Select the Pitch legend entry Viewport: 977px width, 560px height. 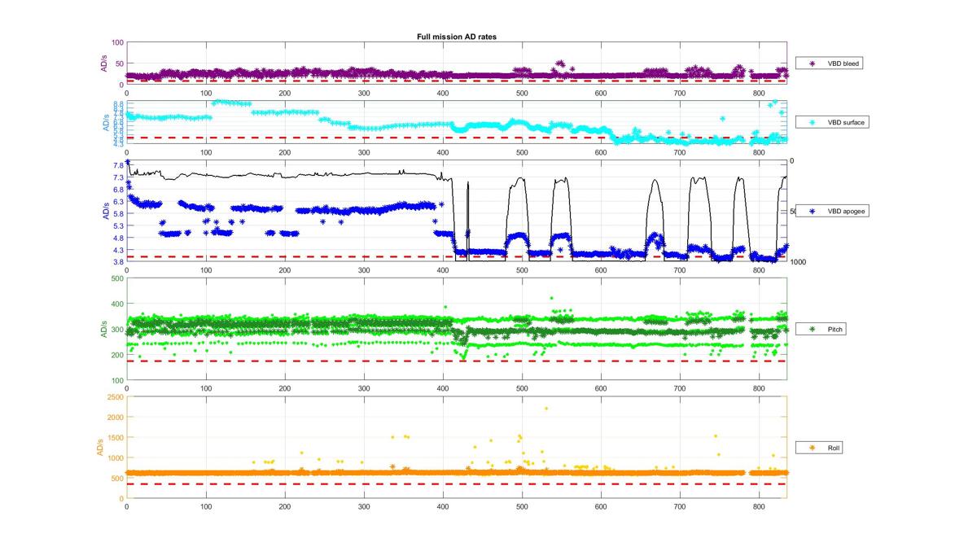pyautogui.click(x=821, y=330)
